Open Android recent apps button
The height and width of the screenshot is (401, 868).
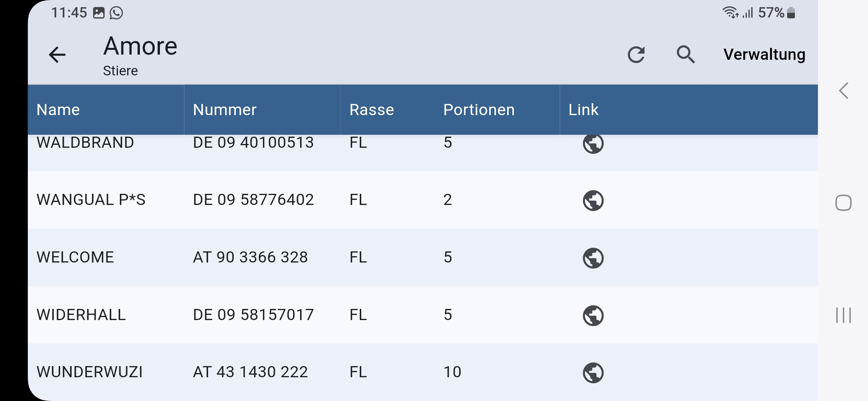coord(843,315)
